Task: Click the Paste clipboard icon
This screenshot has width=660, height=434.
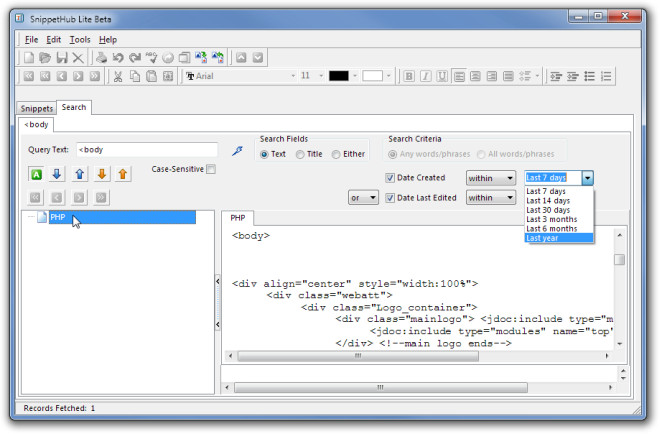Action: [151, 76]
